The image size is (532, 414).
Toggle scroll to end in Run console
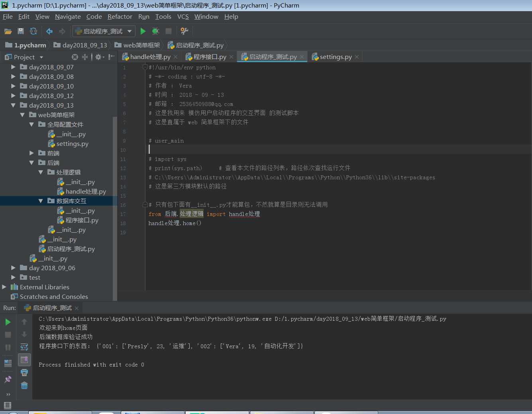click(x=24, y=360)
